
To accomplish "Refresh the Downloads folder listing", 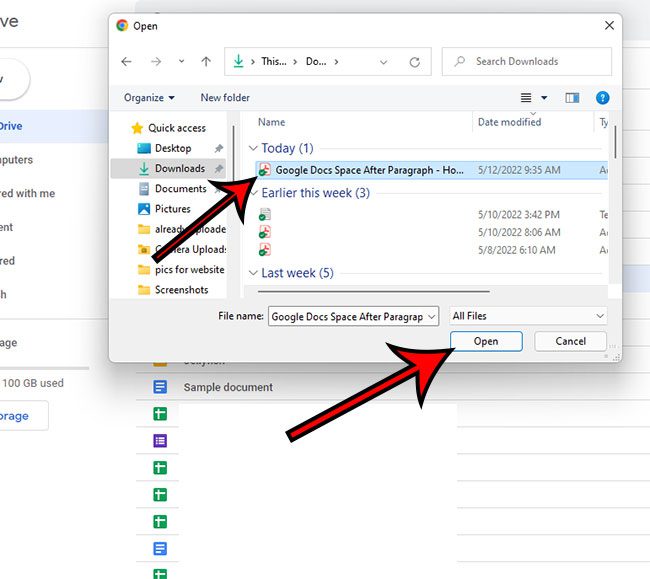I will pos(414,61).
